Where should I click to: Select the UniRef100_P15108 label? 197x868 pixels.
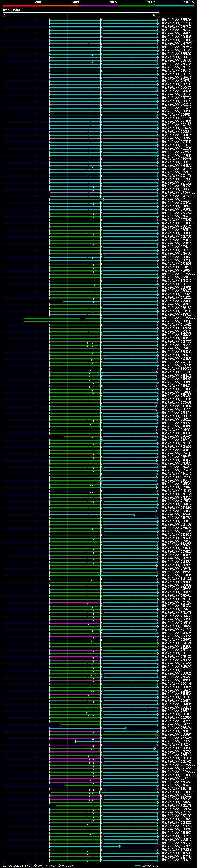(176, 812)
